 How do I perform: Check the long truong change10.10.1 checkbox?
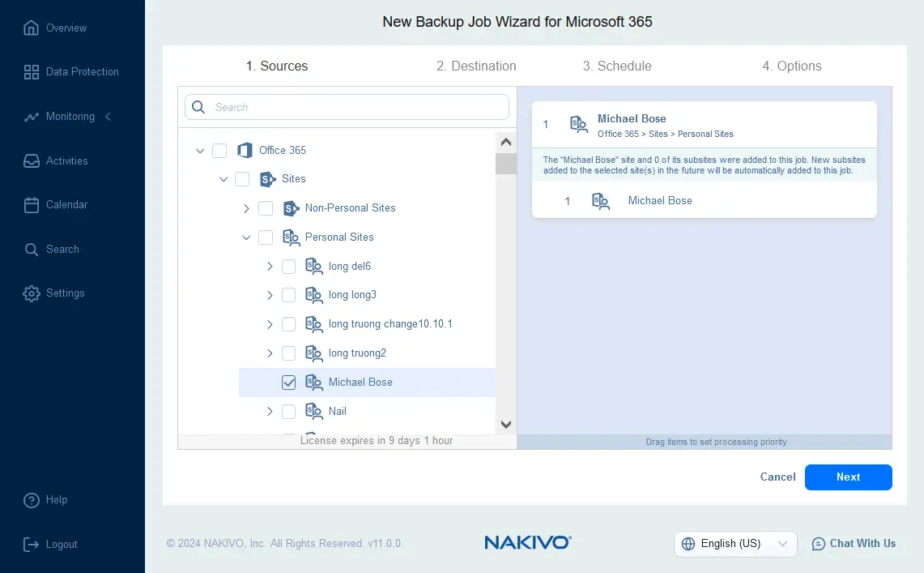click(x=289, y=323)
